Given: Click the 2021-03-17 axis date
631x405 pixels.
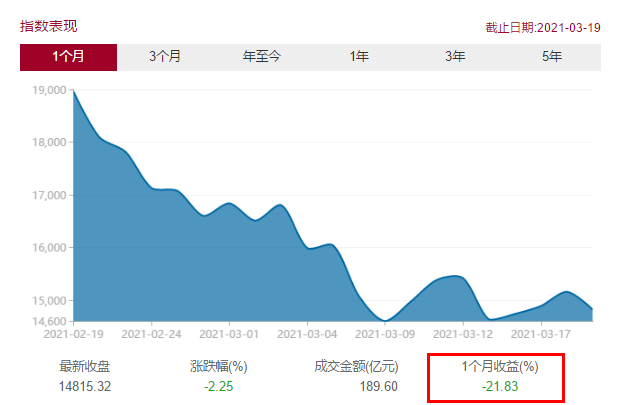Looking at the screenshot, I should point(541,335).
